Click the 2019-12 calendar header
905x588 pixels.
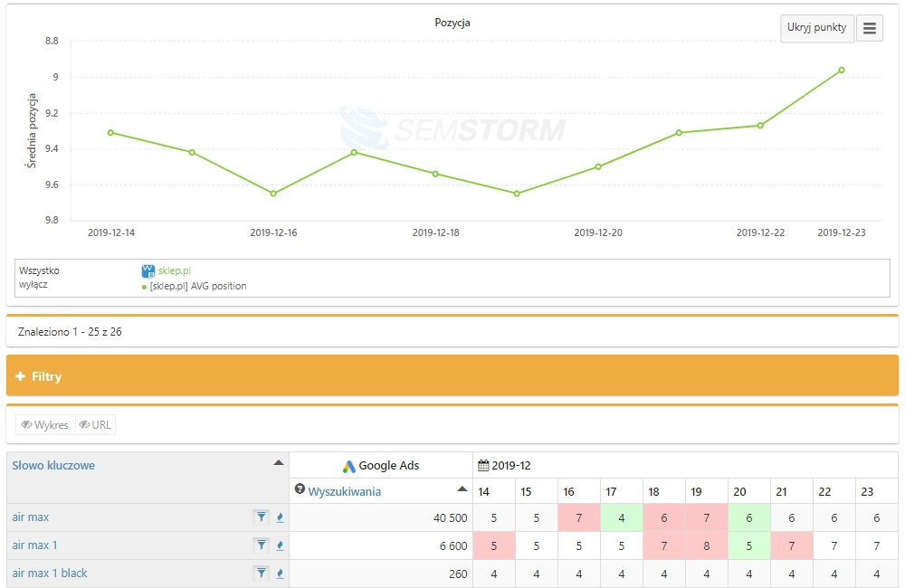point(505,466)
